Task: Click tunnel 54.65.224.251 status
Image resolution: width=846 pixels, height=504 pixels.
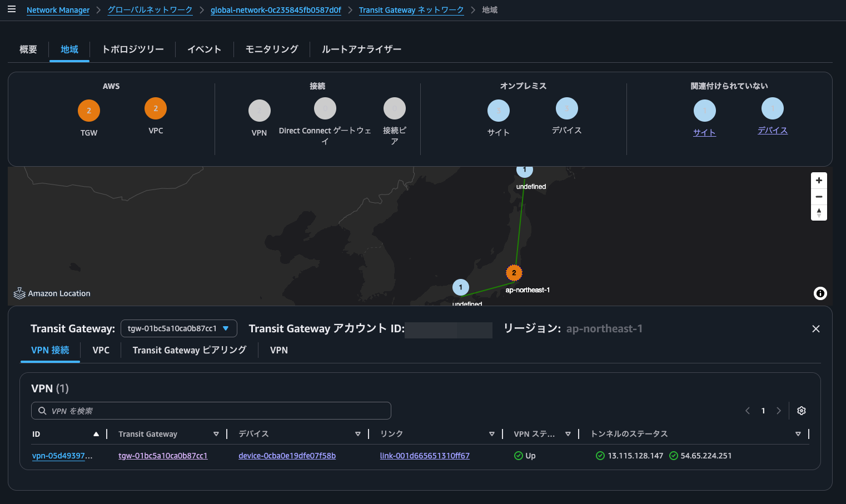Action: point(700,456)
